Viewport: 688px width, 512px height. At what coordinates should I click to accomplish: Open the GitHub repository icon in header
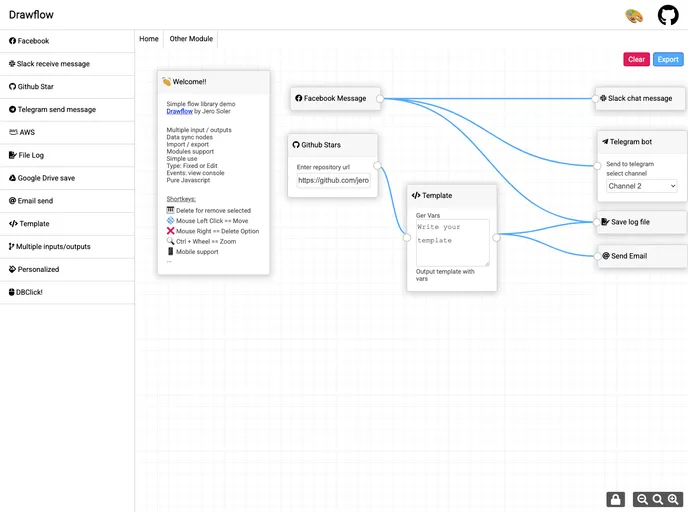pyautogui.click(x=668, y=15)
